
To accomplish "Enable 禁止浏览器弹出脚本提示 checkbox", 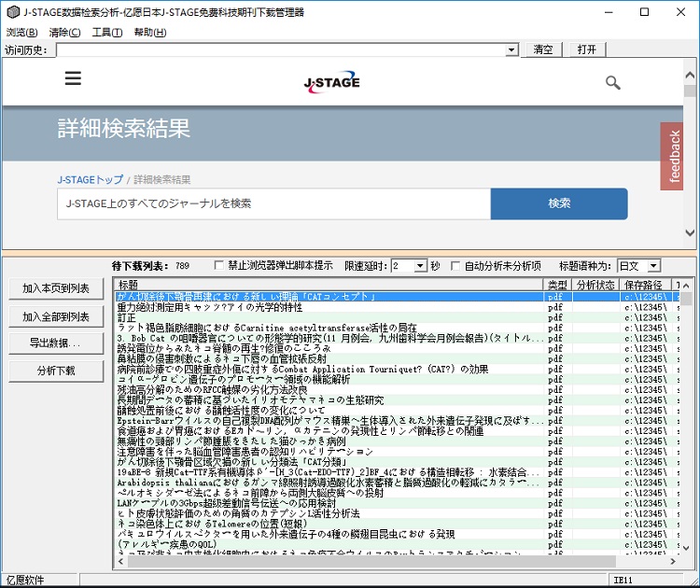I will pyautogui.click(x=218, y=266).
